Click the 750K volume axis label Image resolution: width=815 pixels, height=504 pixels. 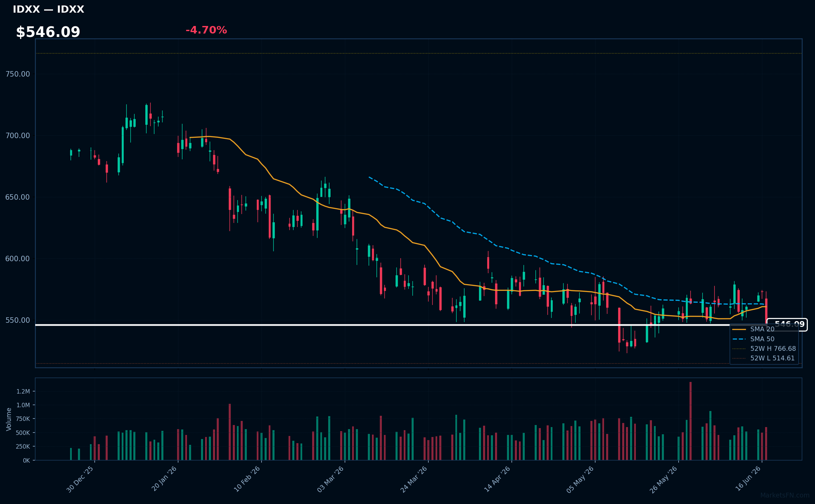[x=23, y=419]
